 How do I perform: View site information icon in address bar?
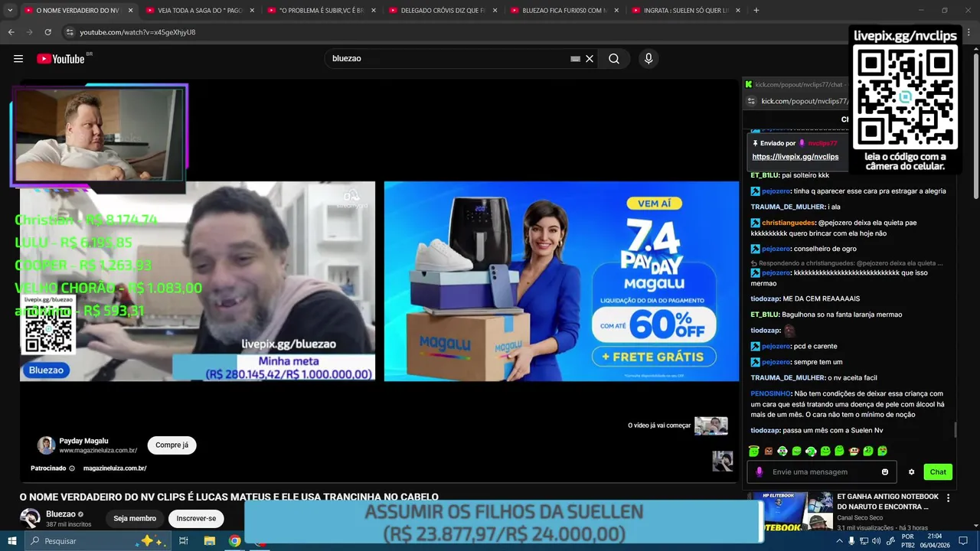tap(70, 32)
